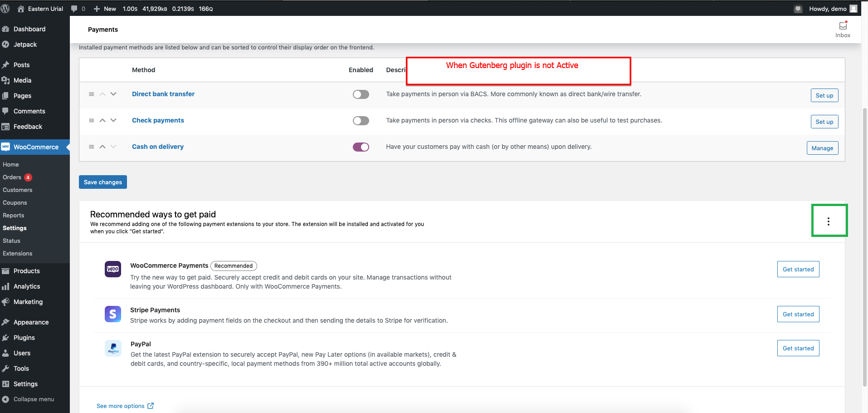The image size is (868, 413).
Task: Move Direct bank transfer down using its arrow
Action: click(x=113, y=94)
